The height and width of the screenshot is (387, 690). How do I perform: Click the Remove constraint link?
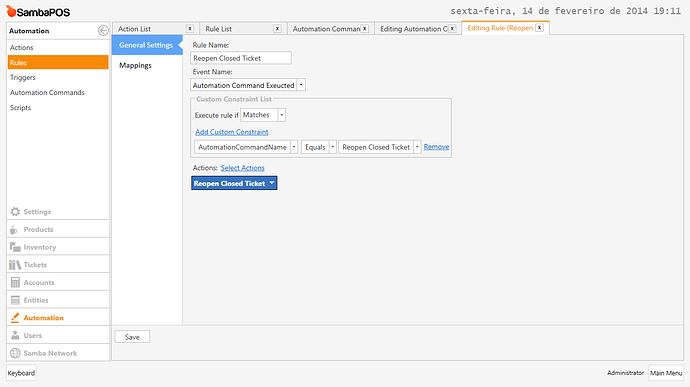pyautogui.click(x=437, y=147)
